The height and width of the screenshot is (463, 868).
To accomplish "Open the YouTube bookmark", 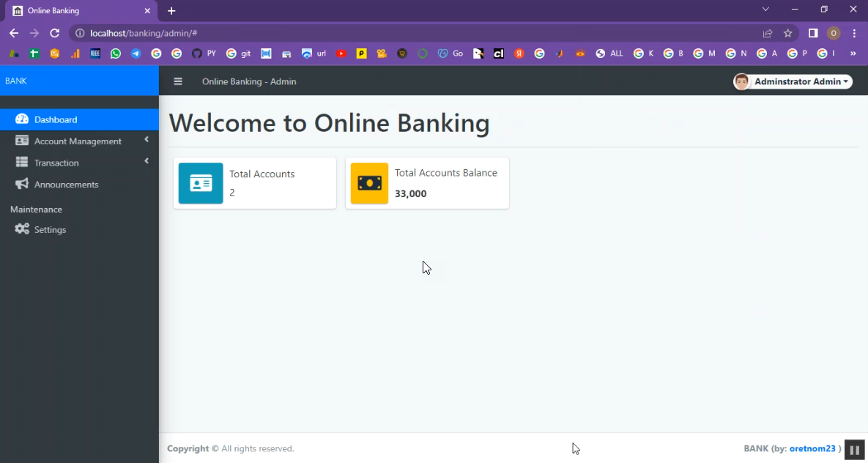I will click(x=341, y=53).
